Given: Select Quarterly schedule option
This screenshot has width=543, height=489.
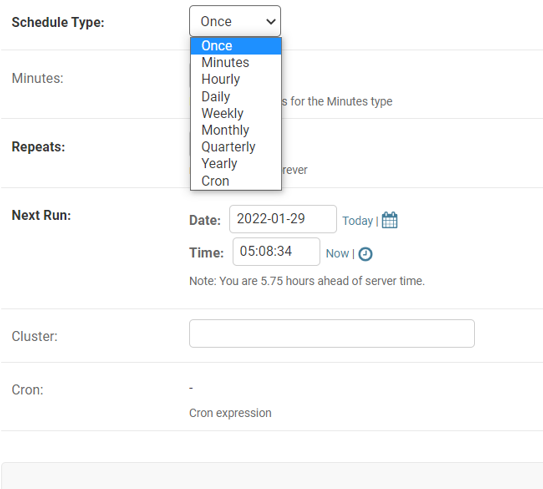Looking at the screenshot, I should coord(236,147).
